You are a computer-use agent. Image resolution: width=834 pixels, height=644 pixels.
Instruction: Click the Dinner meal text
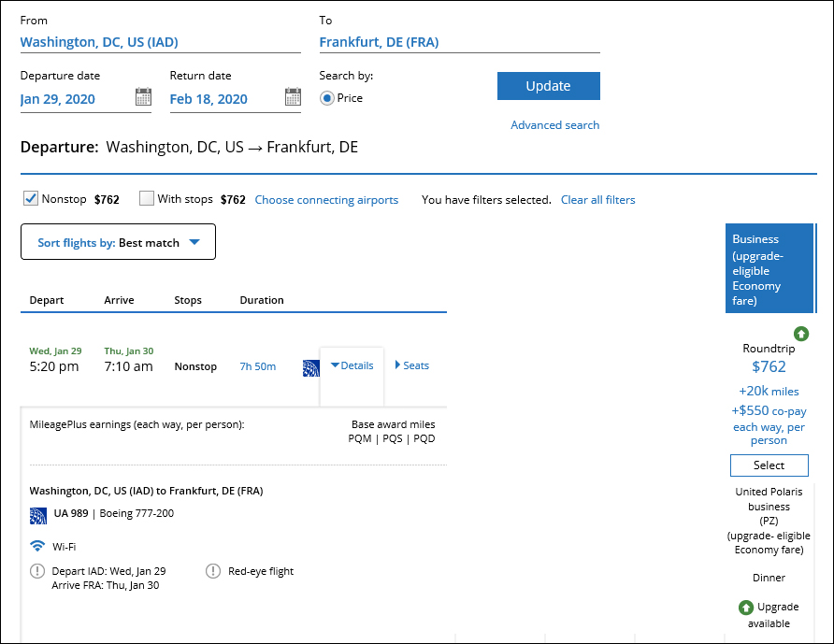tap(769, 578)
